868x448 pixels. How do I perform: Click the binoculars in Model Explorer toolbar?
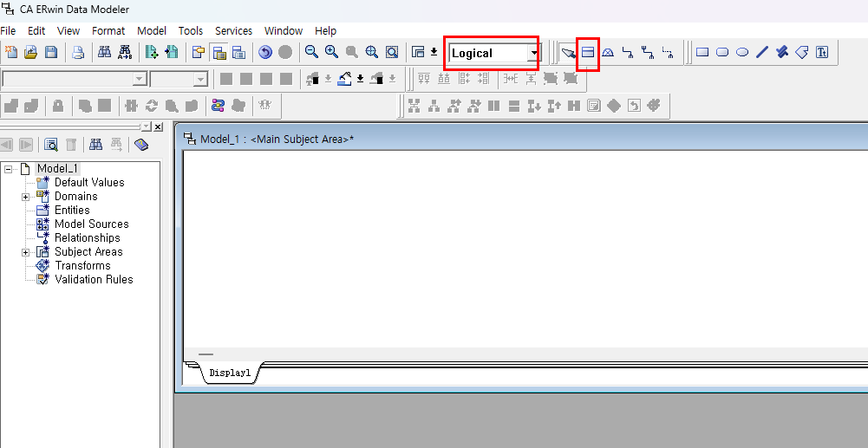[x=95, y=145]
